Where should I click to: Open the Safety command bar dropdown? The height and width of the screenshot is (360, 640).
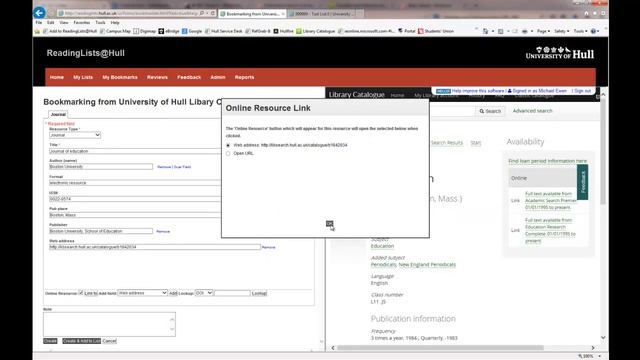click(x=562, y=31)
